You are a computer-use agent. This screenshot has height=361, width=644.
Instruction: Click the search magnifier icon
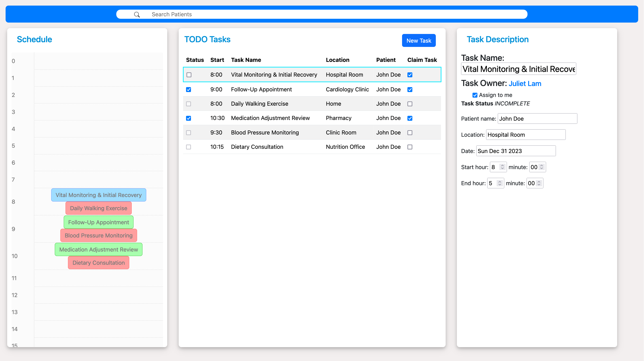point(137,15)
